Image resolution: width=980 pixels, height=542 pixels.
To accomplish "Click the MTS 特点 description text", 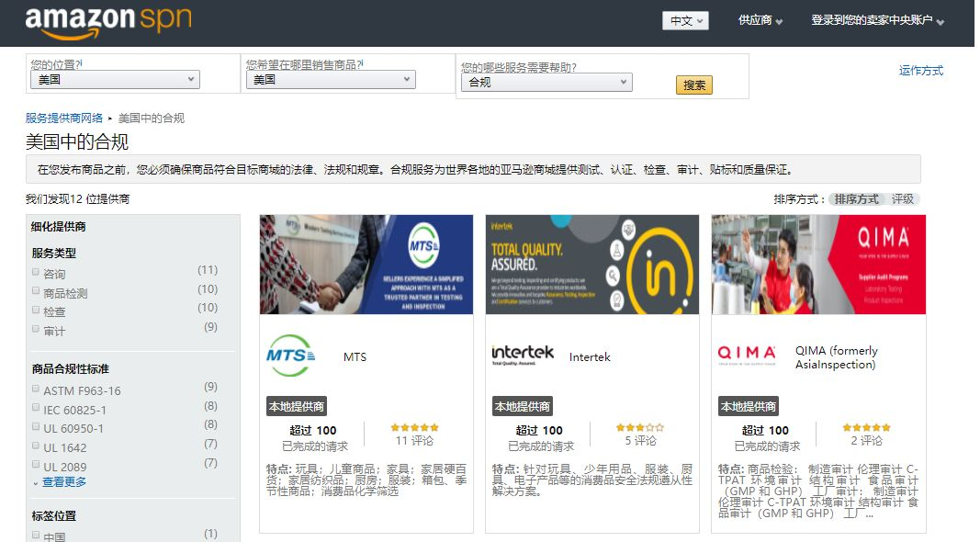I will (366, 480).
